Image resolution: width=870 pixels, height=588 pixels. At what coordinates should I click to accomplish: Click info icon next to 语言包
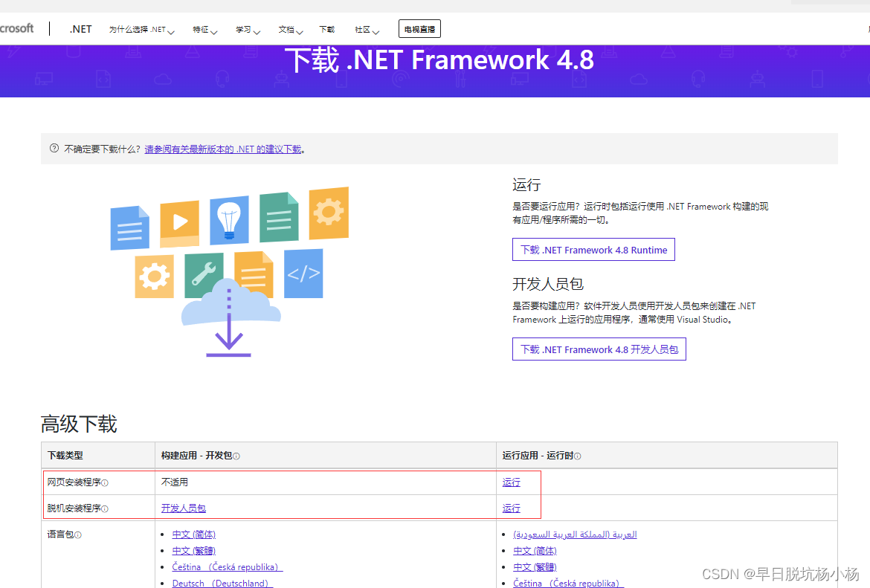point(77,535)
